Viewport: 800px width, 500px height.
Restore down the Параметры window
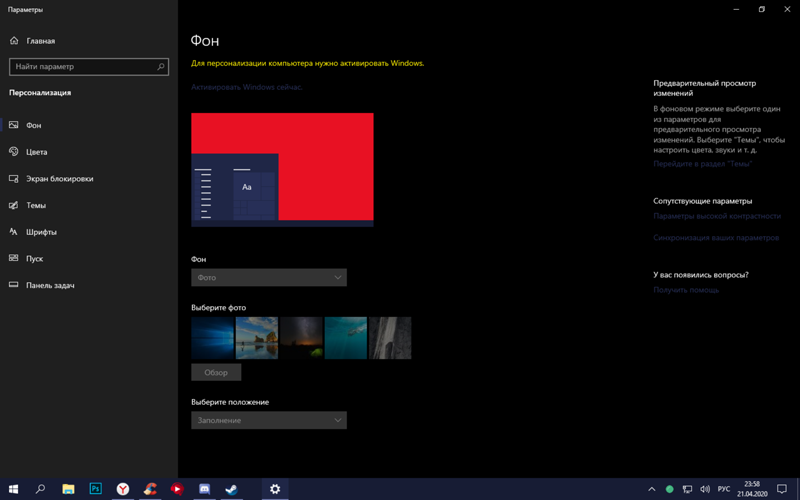point(762,9)
